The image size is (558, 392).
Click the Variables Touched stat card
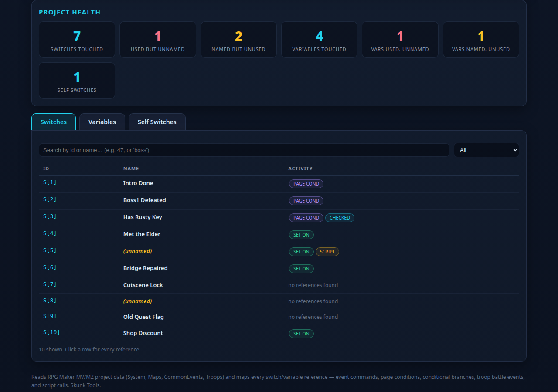pyautogui.click(x=319, y=40)
